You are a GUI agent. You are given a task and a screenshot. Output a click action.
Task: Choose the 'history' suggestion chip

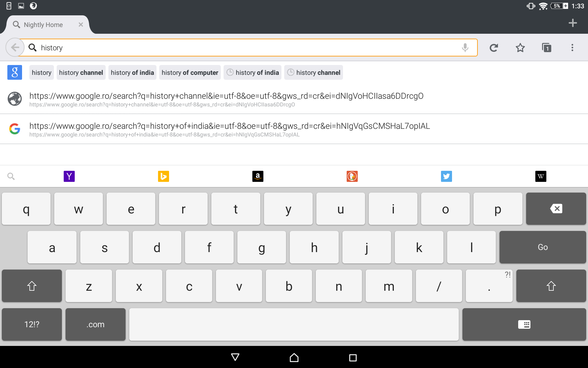tap(42, 72)
